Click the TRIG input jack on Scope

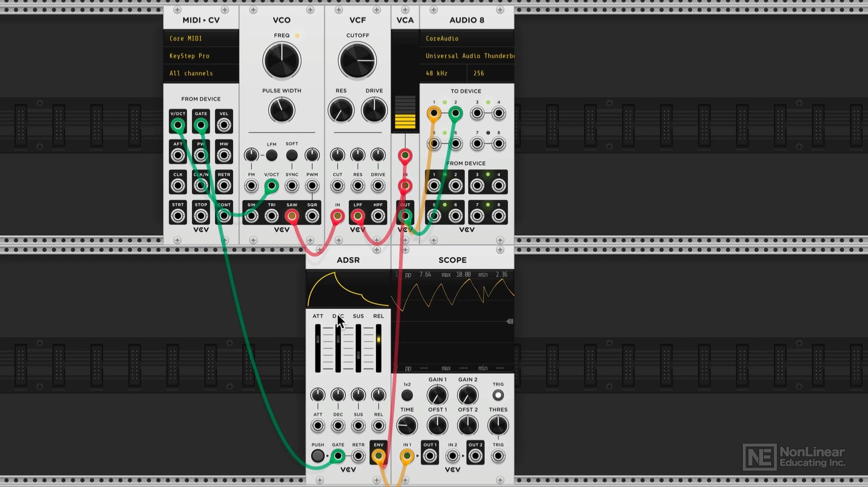click(x=498, y=456)
